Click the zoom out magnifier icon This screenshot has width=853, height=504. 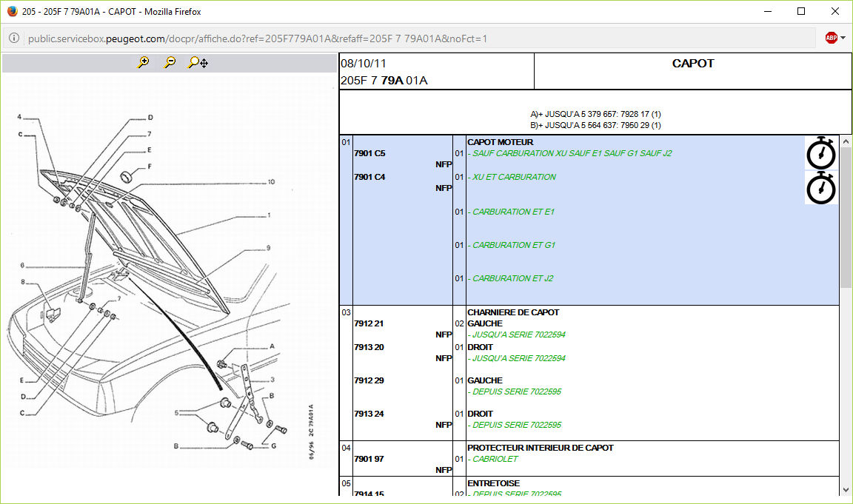(170, 63)
